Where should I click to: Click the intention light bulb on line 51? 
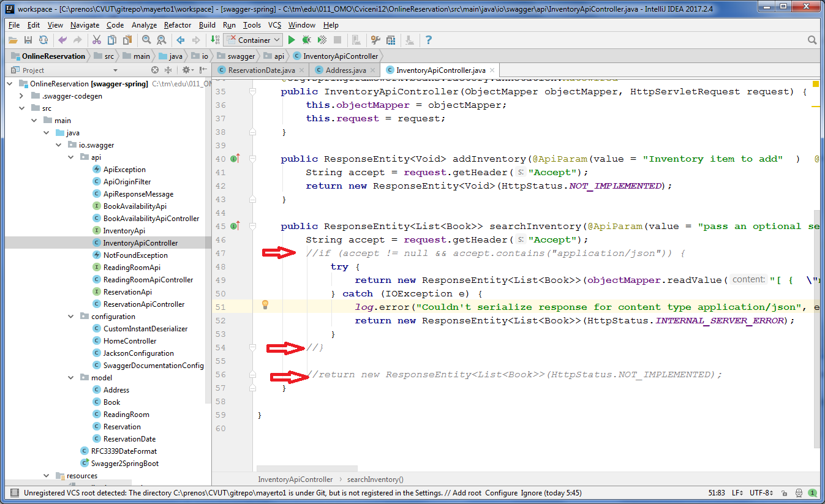[x=265, y=304]
